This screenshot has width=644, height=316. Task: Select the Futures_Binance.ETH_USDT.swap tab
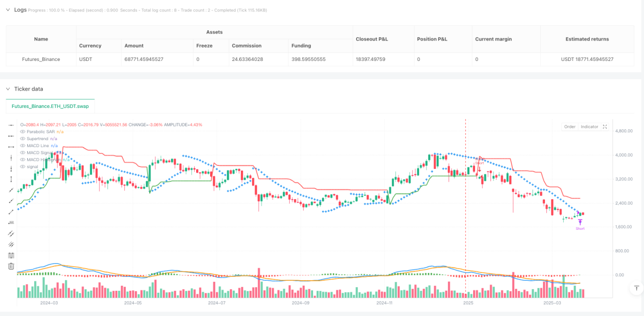[x=50, y=106]
